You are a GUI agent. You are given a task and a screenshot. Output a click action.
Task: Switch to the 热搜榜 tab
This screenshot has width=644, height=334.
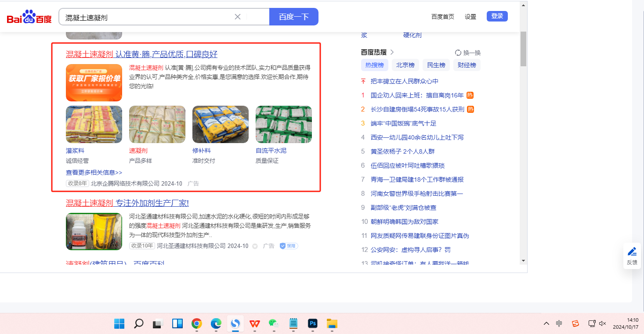click(x=375, y=65)
